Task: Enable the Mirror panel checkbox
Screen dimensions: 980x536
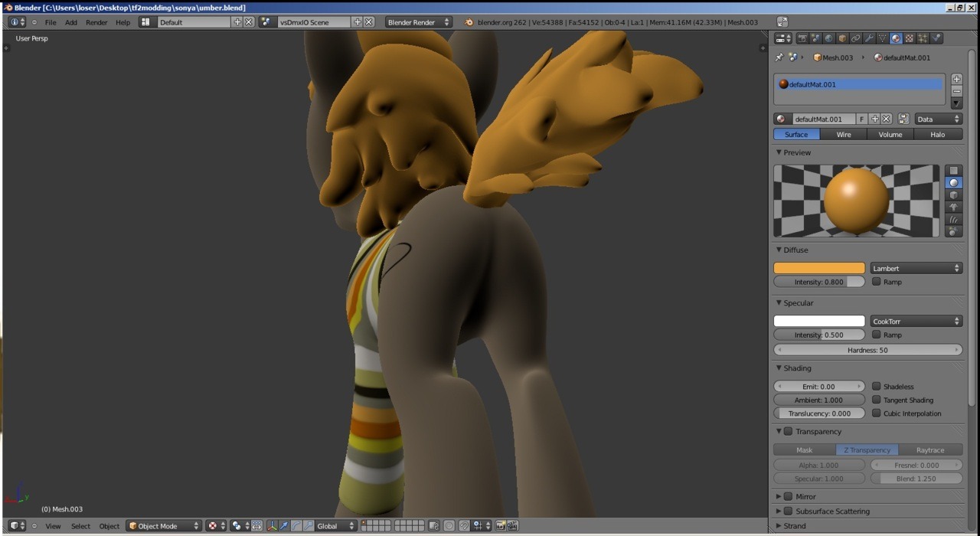Action: [x=789, y=496]
